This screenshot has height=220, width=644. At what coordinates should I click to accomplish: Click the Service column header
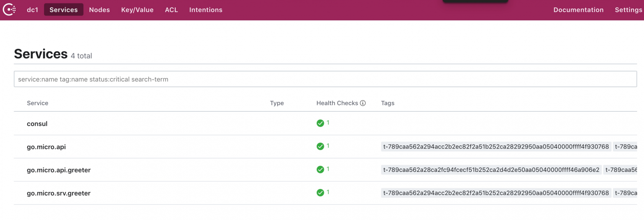38,103
